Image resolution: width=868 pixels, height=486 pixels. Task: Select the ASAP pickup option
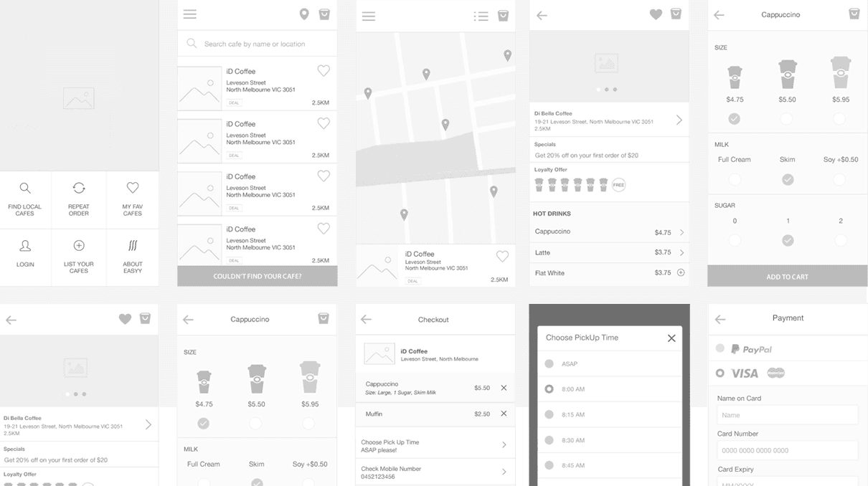coord(549,364)
